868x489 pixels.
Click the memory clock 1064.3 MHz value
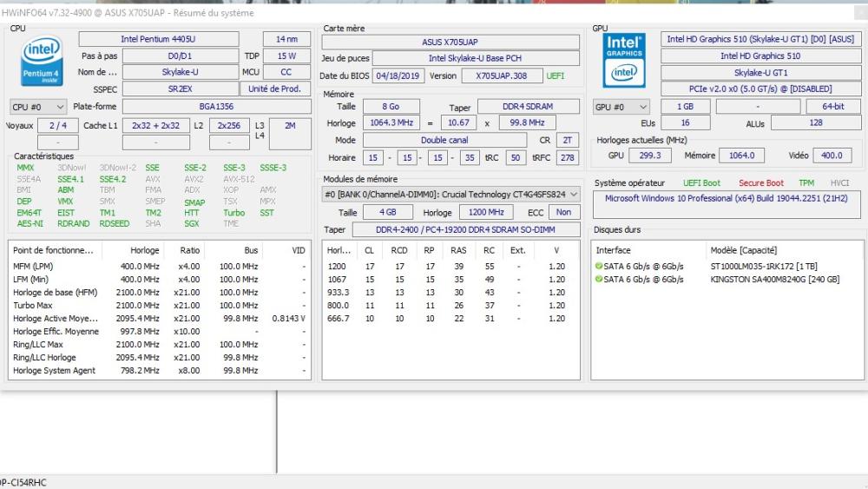point(391,123)
